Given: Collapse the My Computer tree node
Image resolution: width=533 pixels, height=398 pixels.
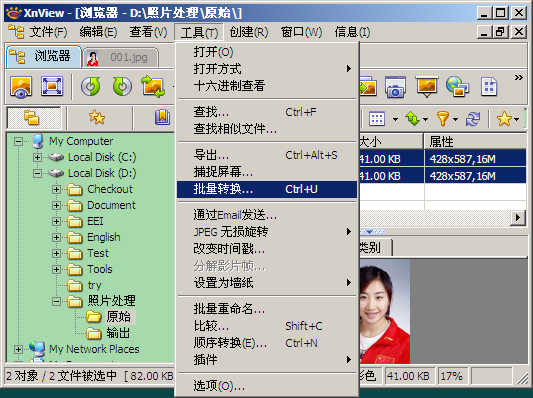Looking at the screenshot, I should click(x=18, y=141).
